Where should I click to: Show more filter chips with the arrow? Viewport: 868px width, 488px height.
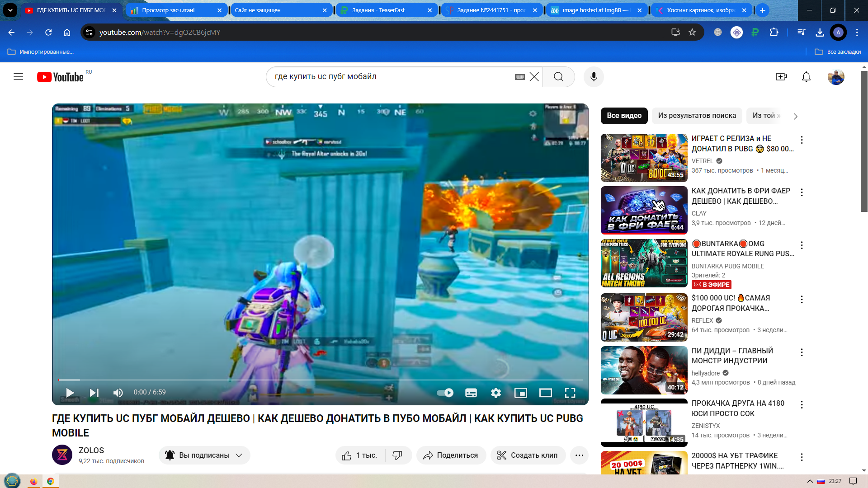point(795,116)
